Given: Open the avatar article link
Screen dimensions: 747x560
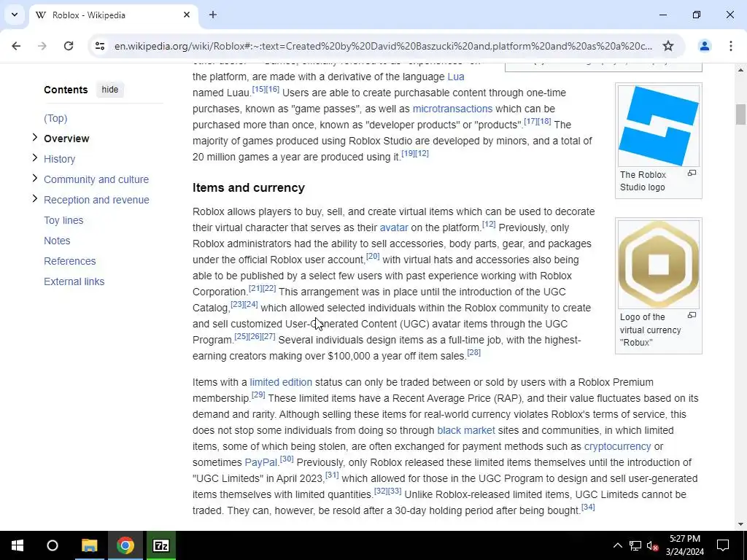Looking at the screenshot, I should click(x=393, y=227).
